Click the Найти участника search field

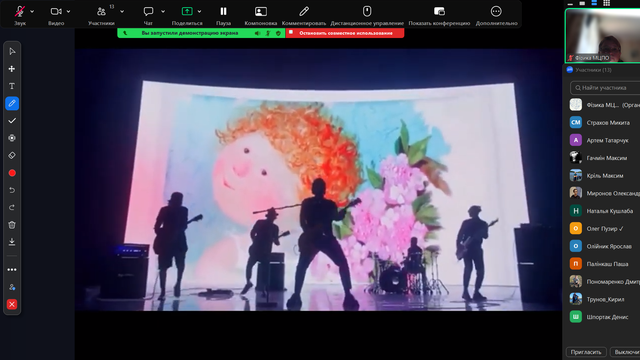click(x=605, y=88)
